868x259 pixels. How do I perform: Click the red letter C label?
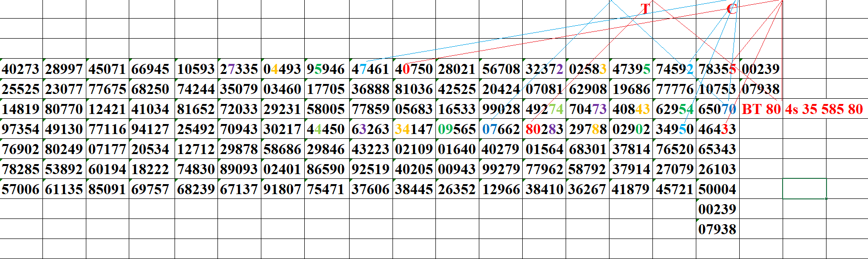click(x=731, y=9)
